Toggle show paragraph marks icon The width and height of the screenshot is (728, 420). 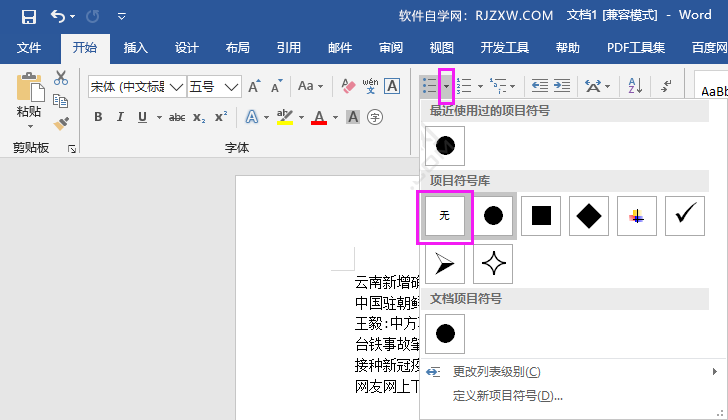(666, 86)
